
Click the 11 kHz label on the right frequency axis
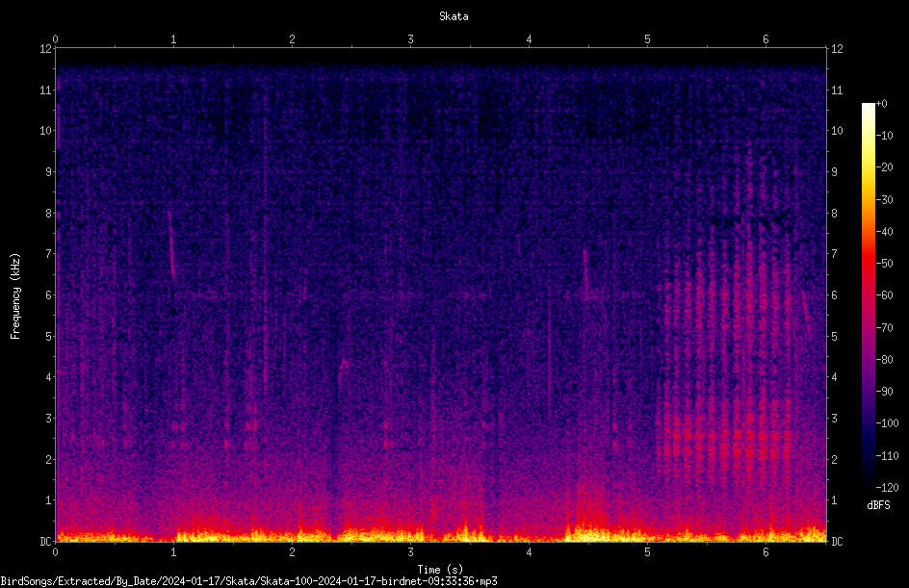coord(837,89)
